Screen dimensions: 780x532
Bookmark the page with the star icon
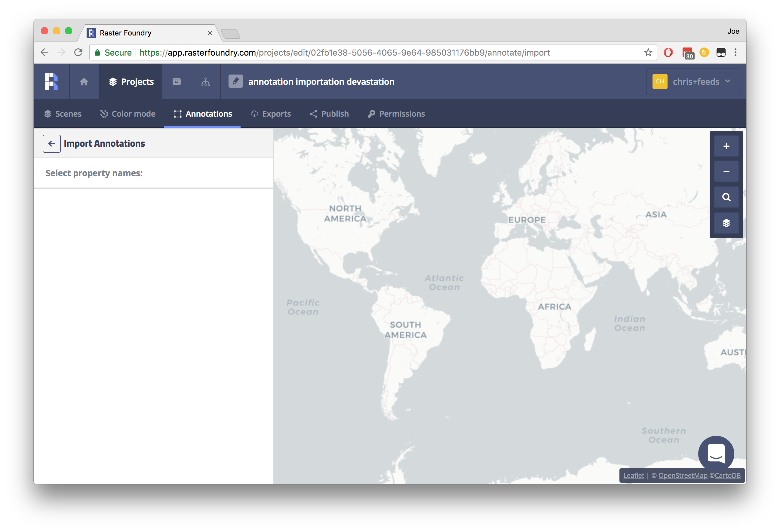pos(648,52)
